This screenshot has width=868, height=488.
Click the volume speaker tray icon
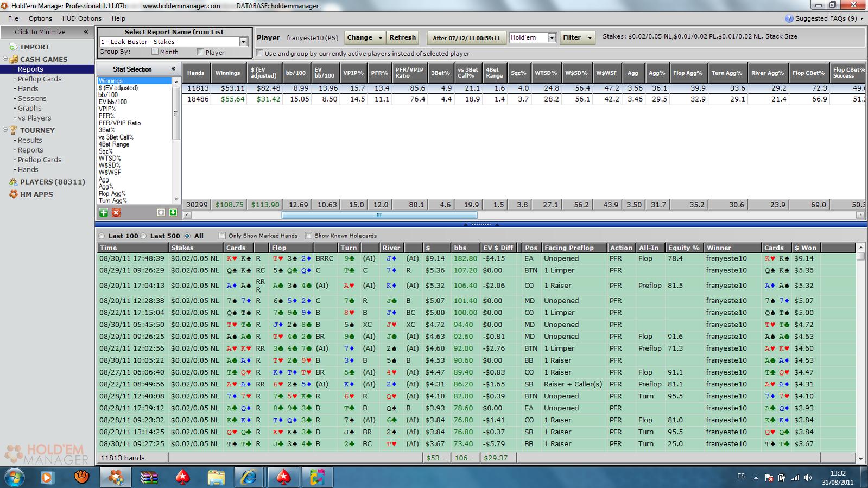pos(808,478)
